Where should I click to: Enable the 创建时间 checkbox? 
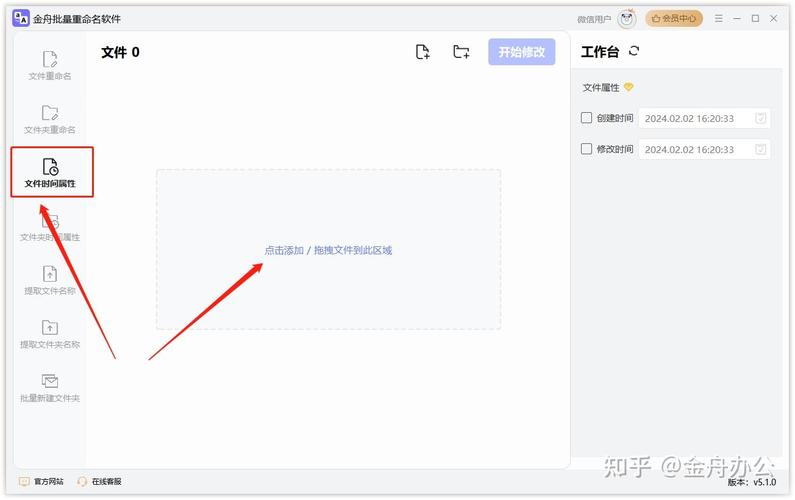click(x=587, y=118)
